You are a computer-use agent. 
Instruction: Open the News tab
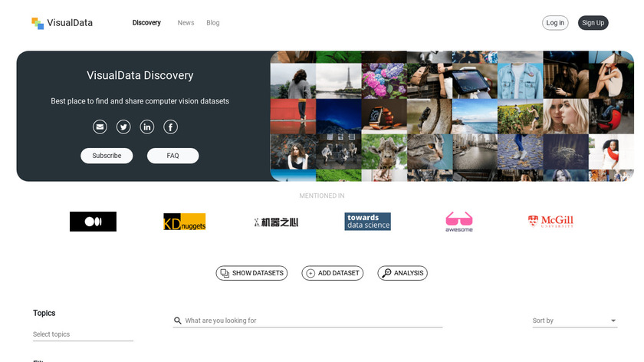[186, 22]
